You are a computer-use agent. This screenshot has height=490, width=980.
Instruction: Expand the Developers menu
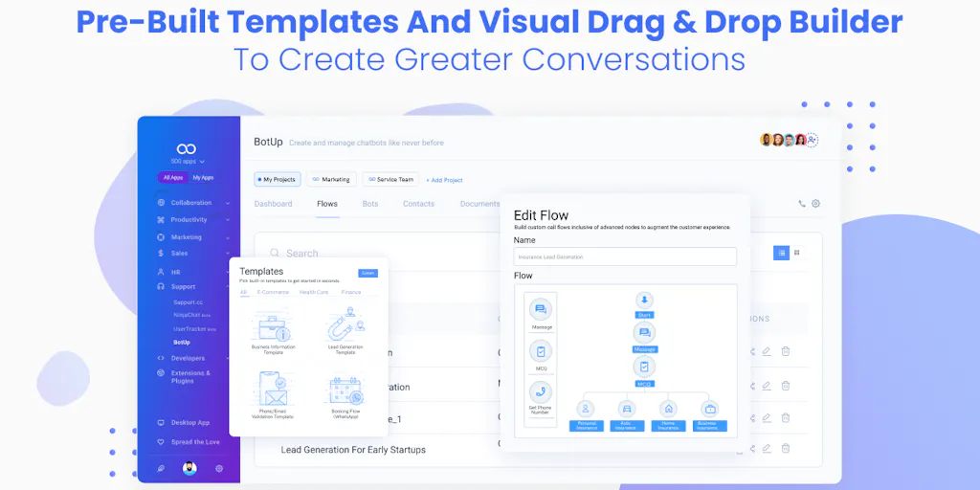[x=192, y=358]
